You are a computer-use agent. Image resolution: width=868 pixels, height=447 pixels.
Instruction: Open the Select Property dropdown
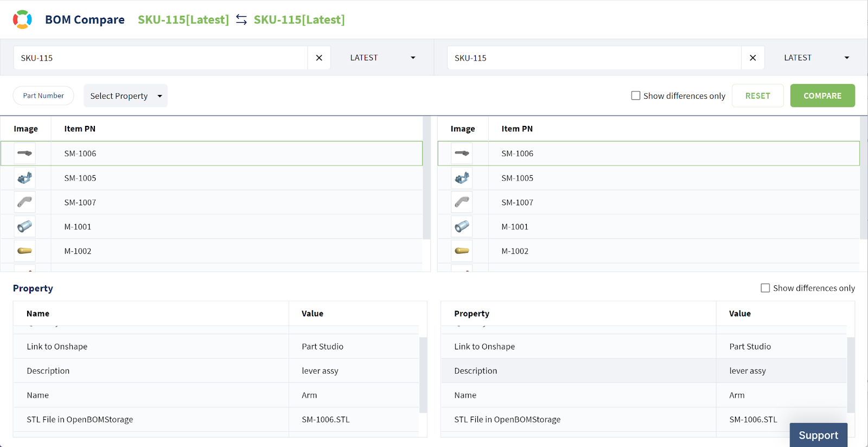(x=126, y=96)
